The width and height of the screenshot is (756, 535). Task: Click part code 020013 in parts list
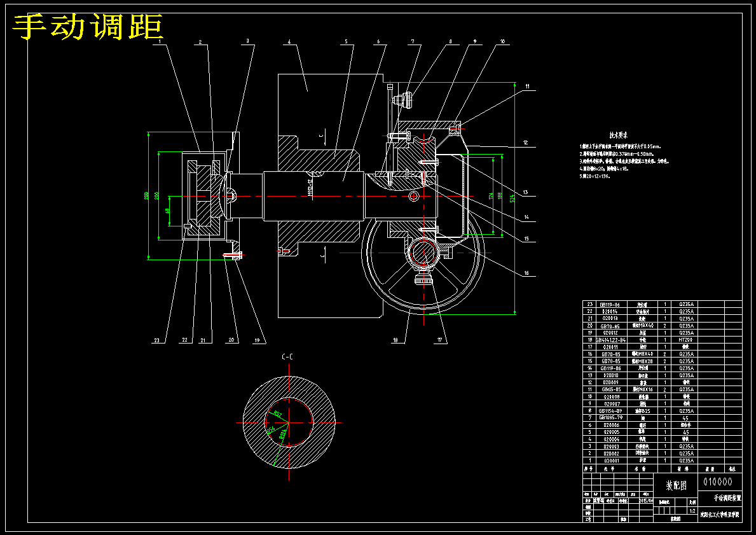(611, 319)
